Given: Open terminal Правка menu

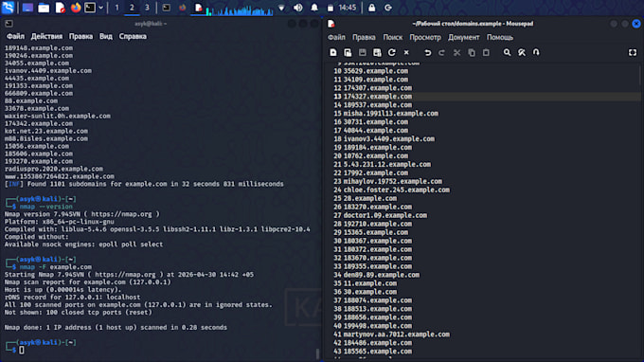Looking at the screenshot, I should point(80,36).
